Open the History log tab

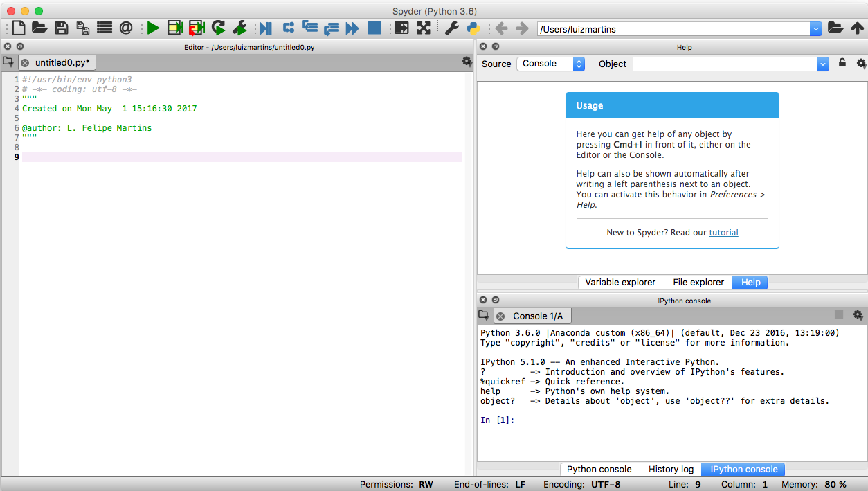[x=671, y=470]
